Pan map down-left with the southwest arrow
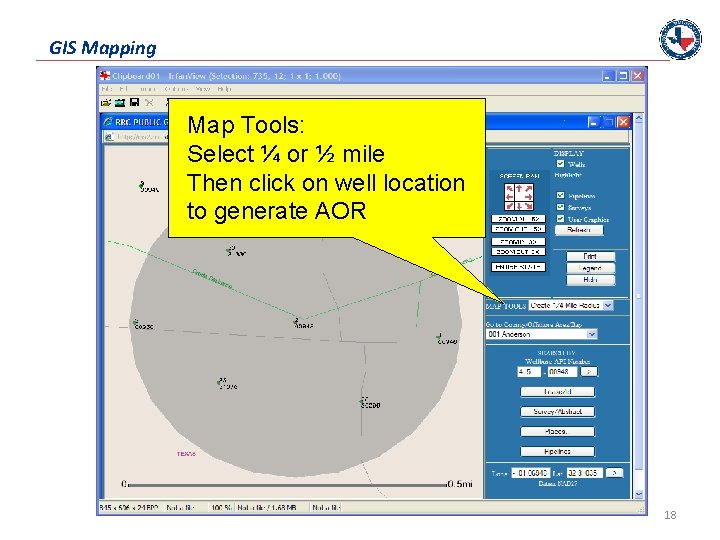720x540 pixels. click(x=509, y=206)
